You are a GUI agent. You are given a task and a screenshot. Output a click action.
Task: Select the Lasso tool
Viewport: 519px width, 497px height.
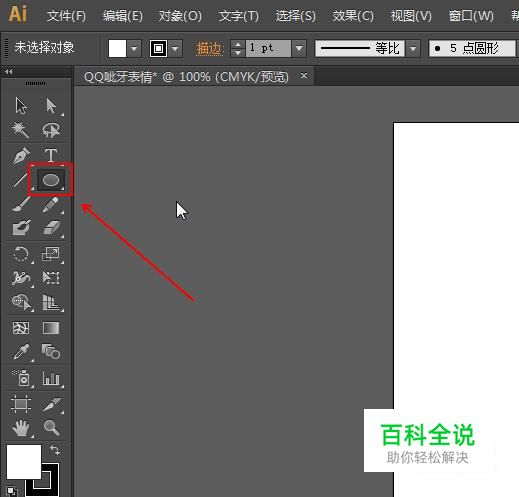51,130
